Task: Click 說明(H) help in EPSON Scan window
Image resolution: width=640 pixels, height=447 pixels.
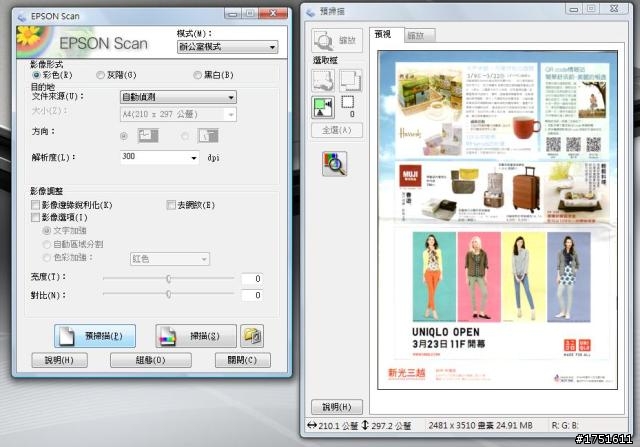Action: 60,360
